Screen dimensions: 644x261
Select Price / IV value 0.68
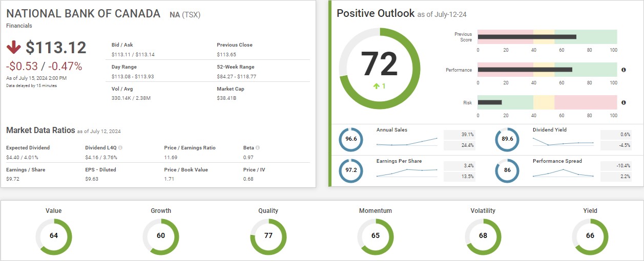point(248,179)
